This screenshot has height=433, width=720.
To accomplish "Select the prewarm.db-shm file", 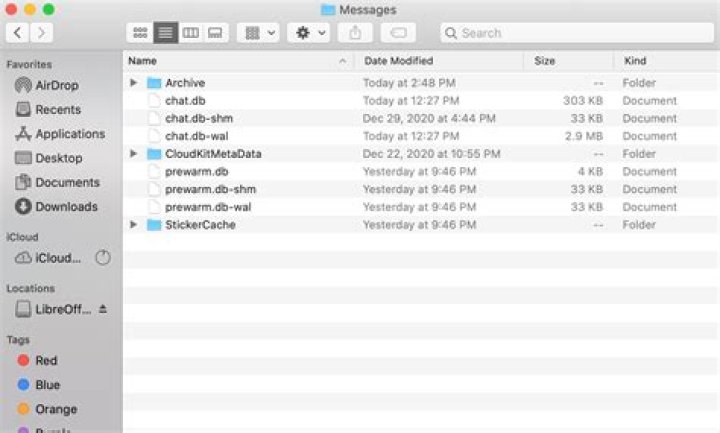I will (x=210, y=189).
